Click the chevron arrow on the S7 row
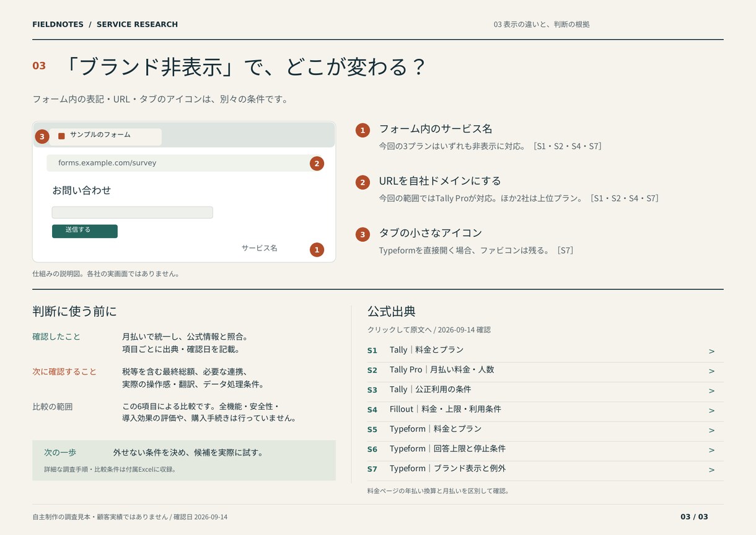Image resolution: width=756 pixels, height=535 pixels. [x=711, y=470]
